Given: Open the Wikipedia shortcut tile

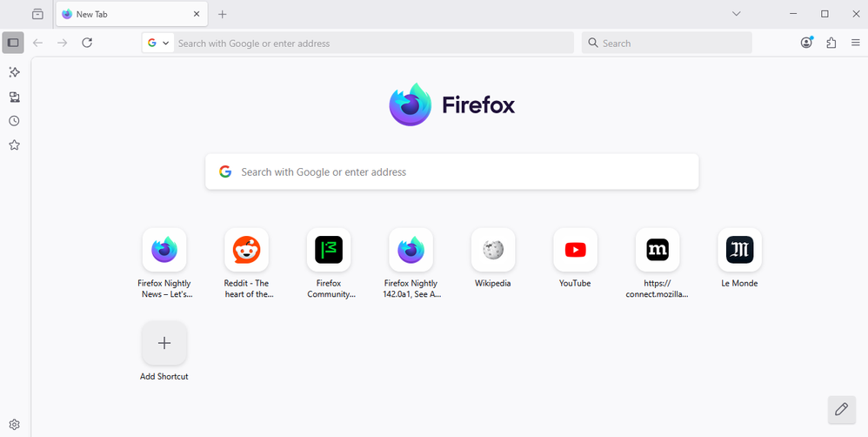Looking at the screenshot, I should coord(493,250).
